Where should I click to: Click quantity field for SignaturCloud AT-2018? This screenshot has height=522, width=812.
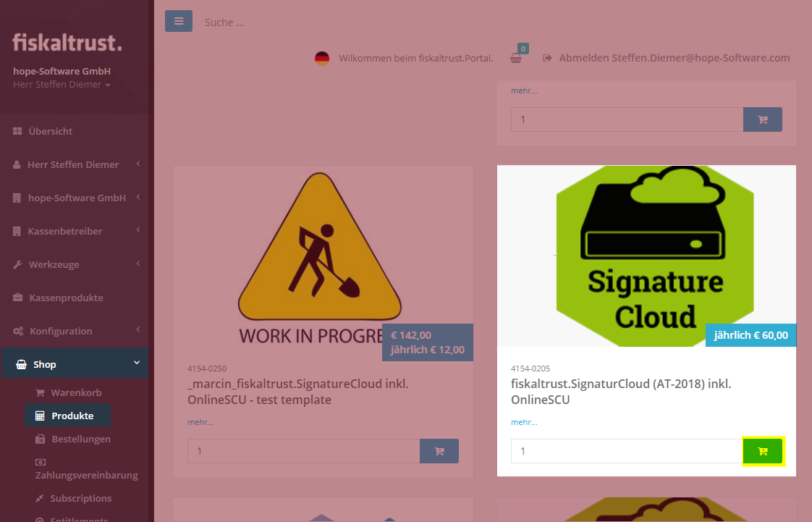(x=627, y=451)
